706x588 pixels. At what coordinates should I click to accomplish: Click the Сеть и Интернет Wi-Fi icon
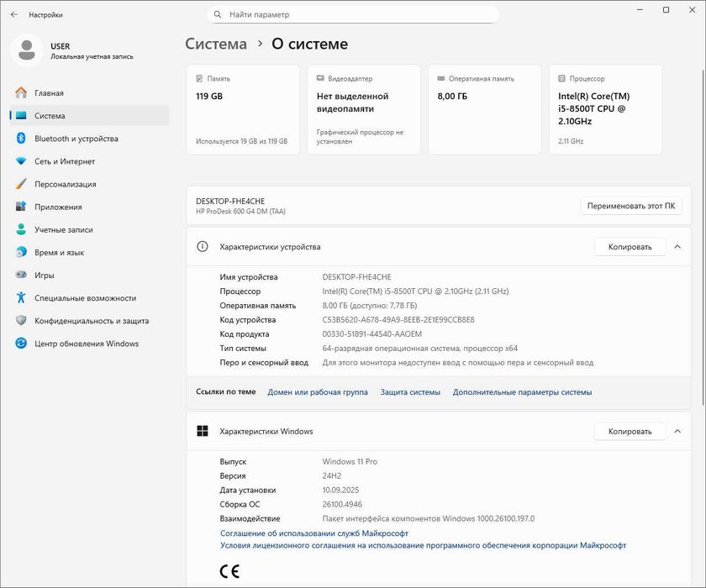[x=21, y=161]
